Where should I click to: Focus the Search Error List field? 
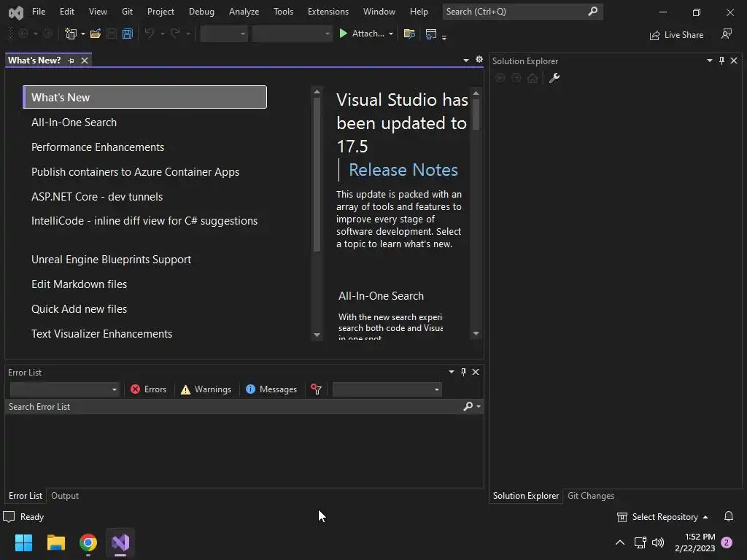(233, 407)
